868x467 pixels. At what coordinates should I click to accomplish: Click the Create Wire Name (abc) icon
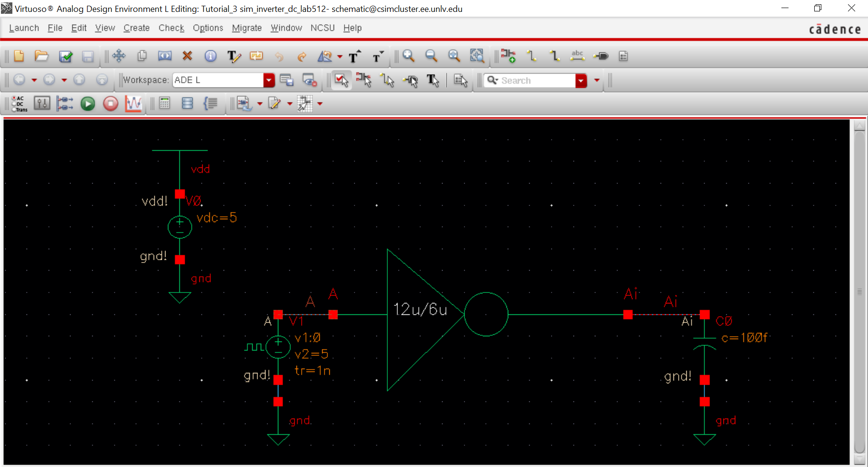pyautogui.click(x=577, y=56)
